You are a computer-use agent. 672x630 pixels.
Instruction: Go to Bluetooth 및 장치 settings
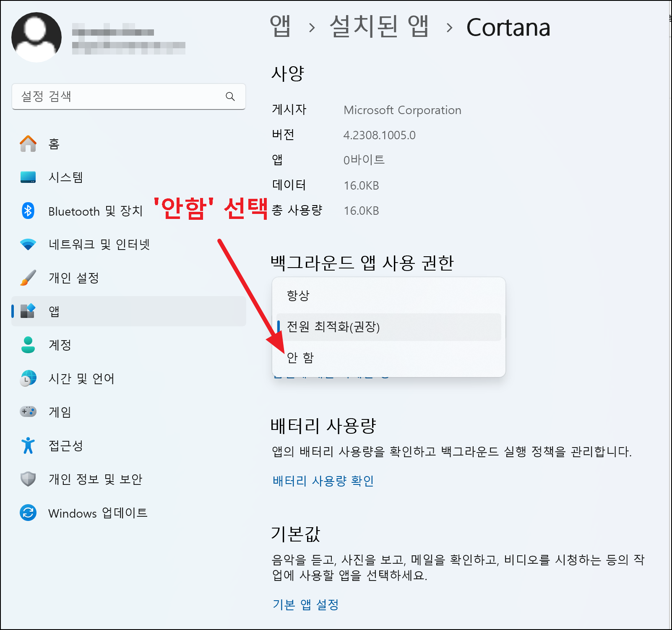[x=129, y=211]
